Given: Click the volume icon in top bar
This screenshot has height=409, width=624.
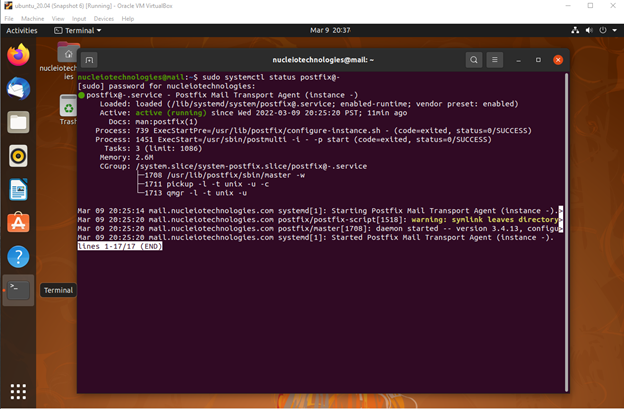Looking at the screenshot, I should coord(589,30).
